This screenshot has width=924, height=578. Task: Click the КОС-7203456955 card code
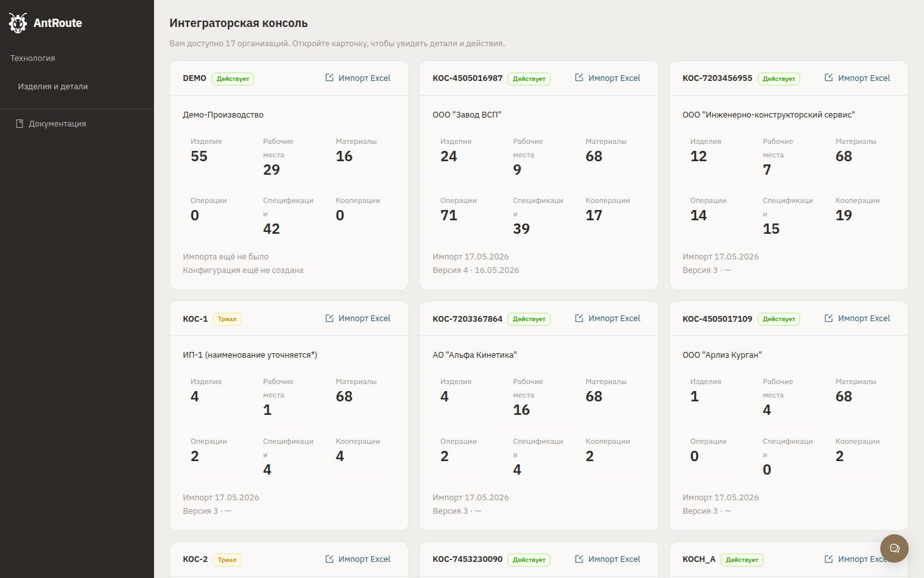tap(717, 78)
